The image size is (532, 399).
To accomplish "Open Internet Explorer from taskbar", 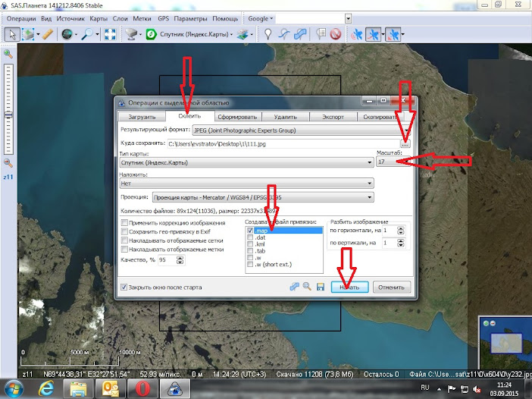I will point(46,389).
